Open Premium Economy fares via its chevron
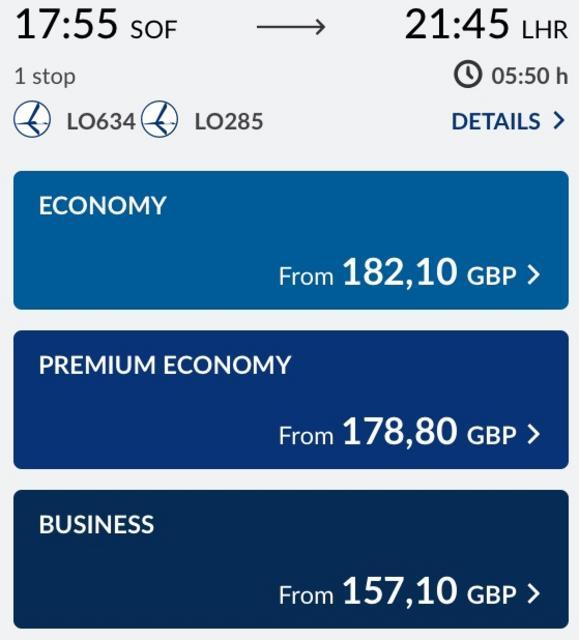579x640 pixels. (534, 434)
